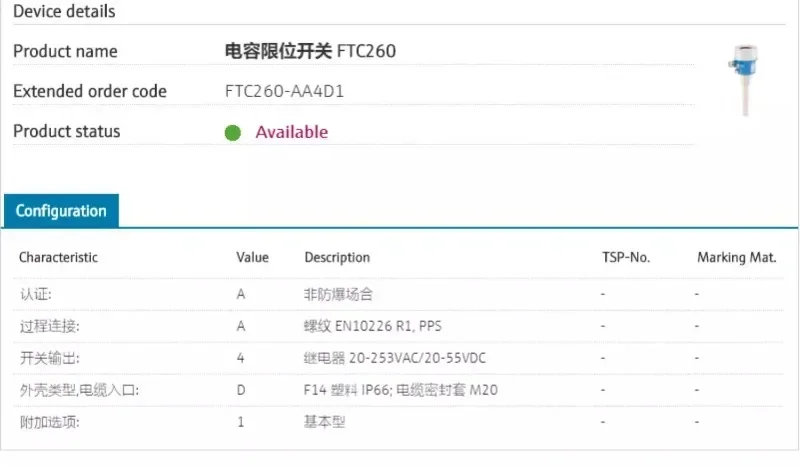Click the Characteristic column header

point(58,257)
